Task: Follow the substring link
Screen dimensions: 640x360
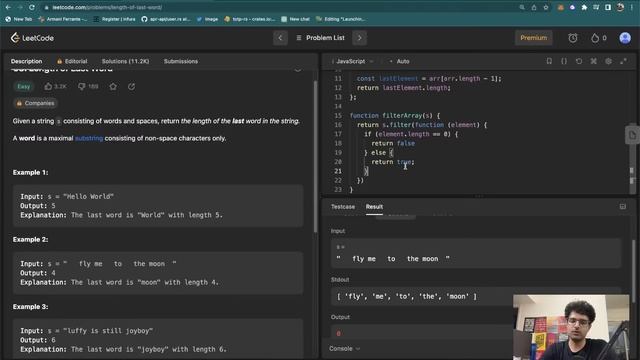Action: point(89,138)
